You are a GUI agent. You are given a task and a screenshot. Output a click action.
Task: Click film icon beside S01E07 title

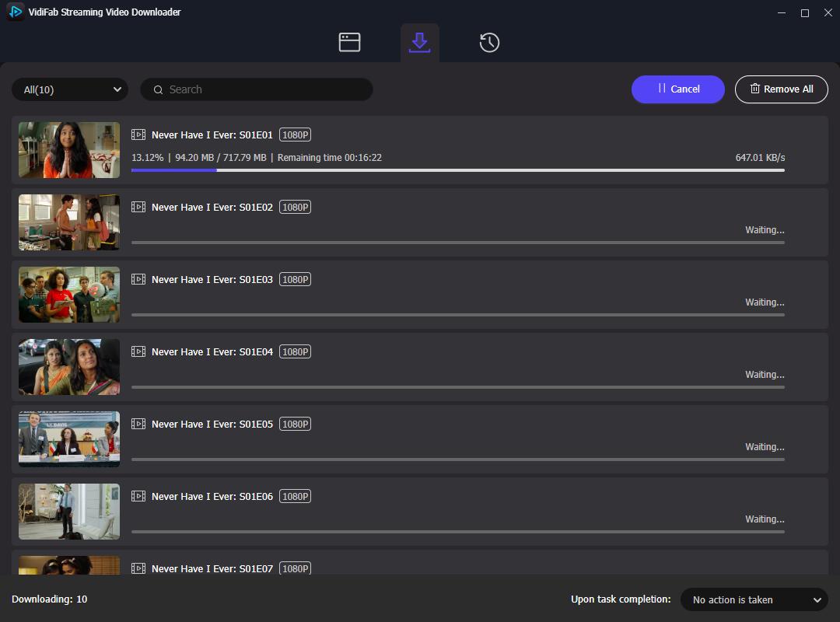(x=138, y=568)
